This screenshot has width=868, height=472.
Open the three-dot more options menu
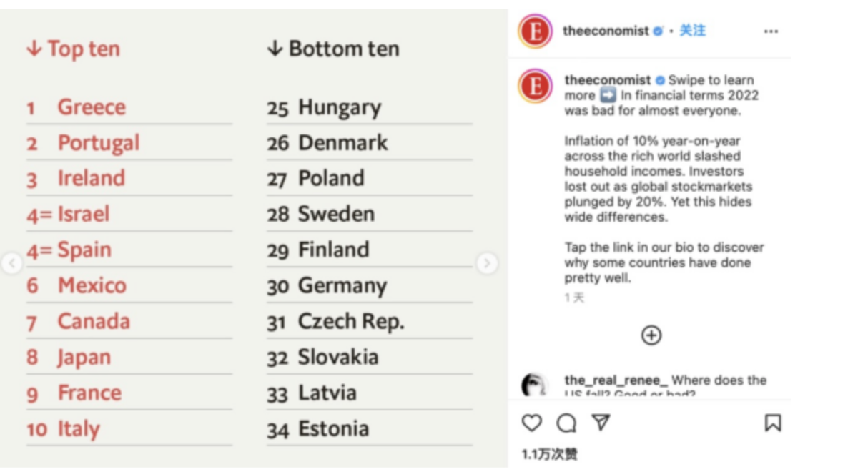click(x=771, y=31)
